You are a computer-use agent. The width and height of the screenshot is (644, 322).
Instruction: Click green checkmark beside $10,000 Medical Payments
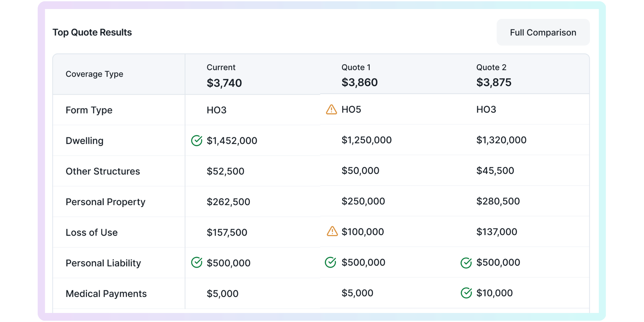[466, 293]
